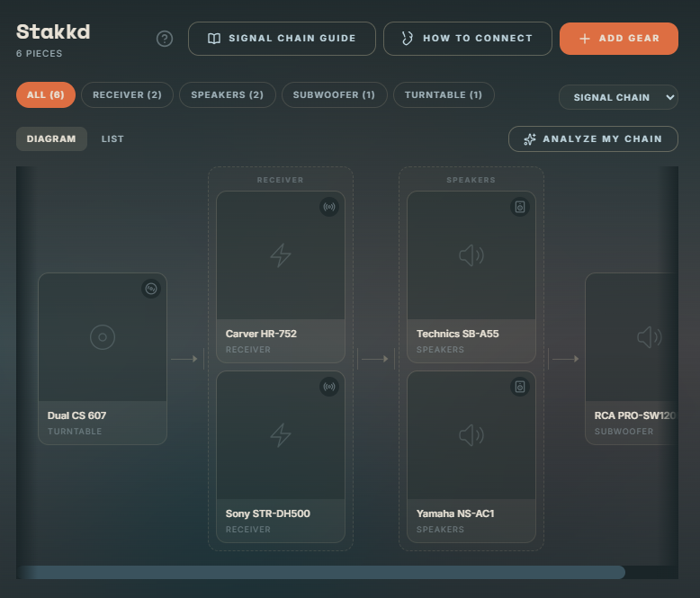Click the receiver badge icon on Carver HR-752
This screenshot has width=700, height=598.
point(329,207)
